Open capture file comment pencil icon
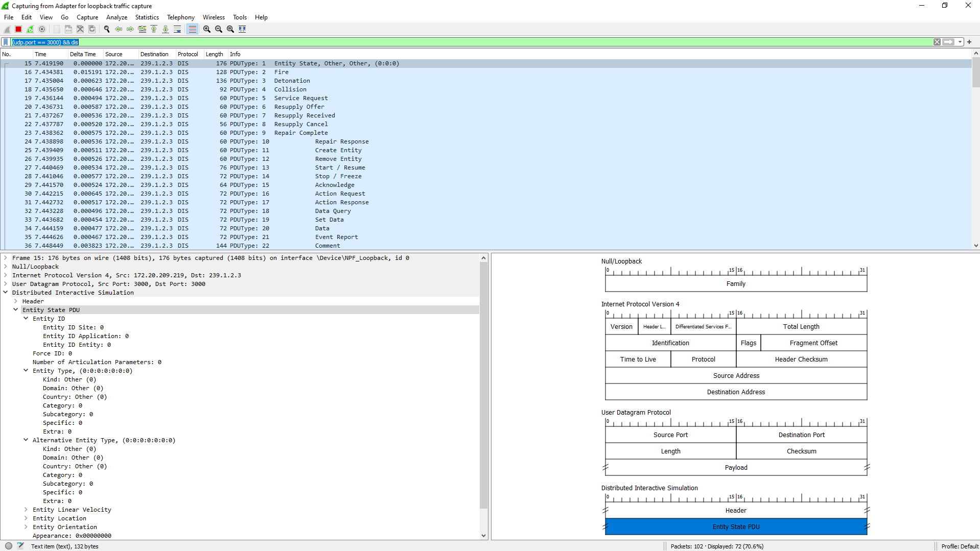This screenshot has height=551, width=980. [x=20, y=546]
